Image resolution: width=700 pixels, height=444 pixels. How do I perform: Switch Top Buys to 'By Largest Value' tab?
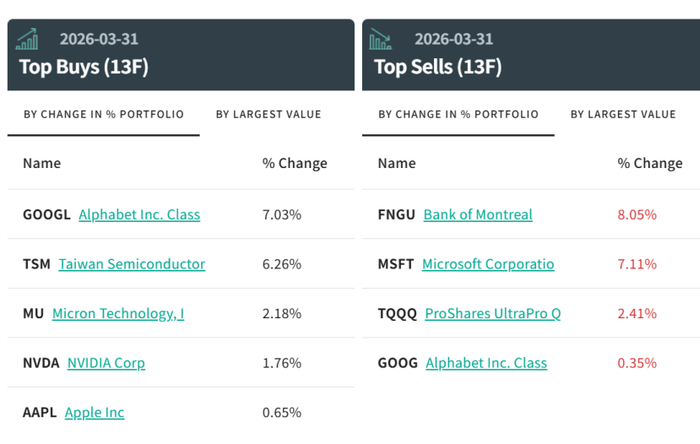[x=268, y=114]
